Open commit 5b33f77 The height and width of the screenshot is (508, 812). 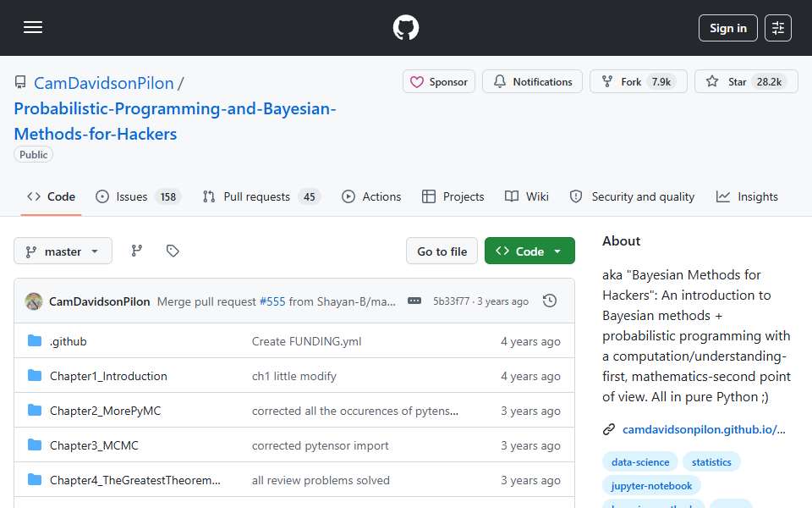coord(451,301)
